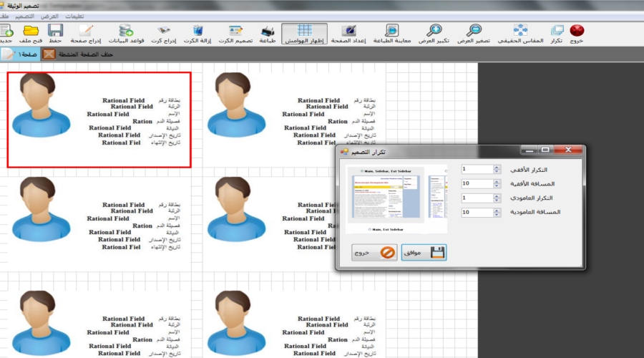Click the Print (طباعة) printer icon

267,31
